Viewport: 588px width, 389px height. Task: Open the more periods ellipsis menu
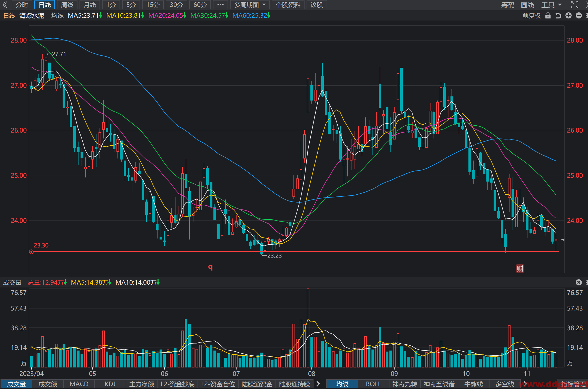pyautogui.click(x=220, y=5)
